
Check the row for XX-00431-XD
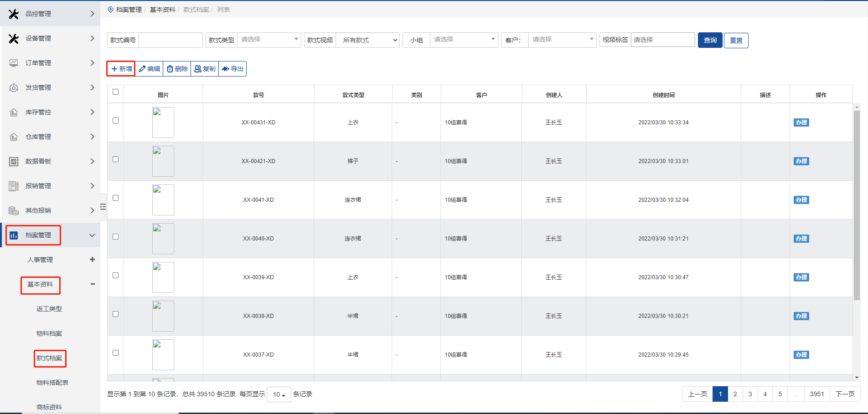point(115,121)
